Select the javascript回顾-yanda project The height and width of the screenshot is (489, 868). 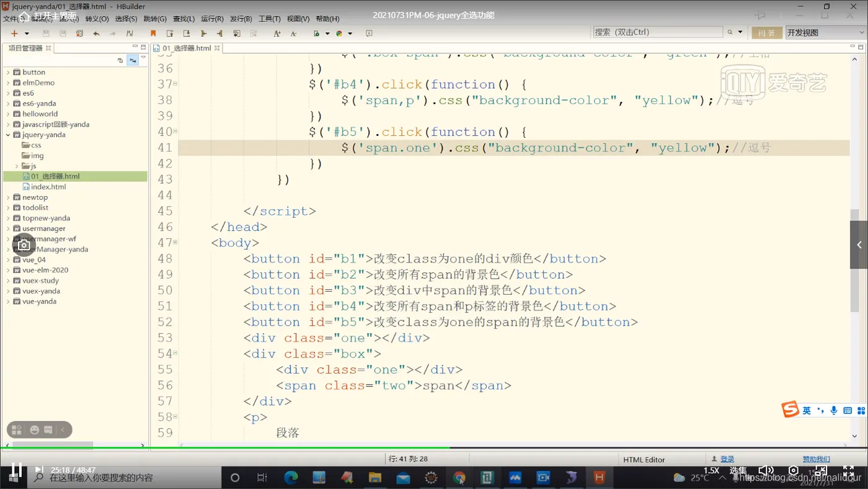pos(56,124)
